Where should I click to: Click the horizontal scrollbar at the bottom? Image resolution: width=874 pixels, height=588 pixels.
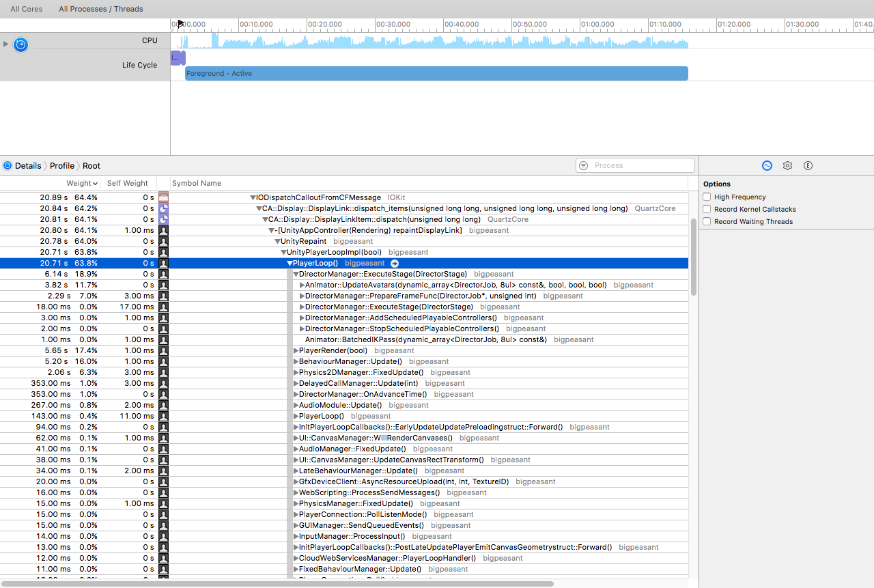[x=277, y=584]
